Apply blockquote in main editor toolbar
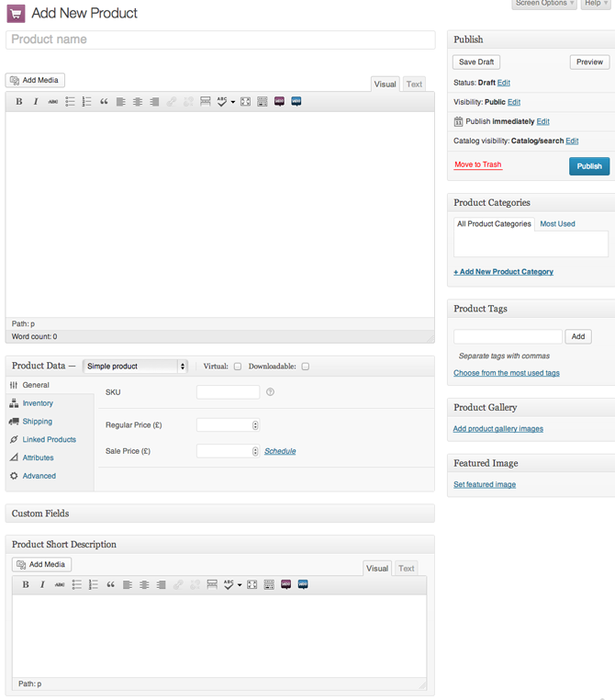The height and width of the screenshot is (700, 615). tap(104, 102)
